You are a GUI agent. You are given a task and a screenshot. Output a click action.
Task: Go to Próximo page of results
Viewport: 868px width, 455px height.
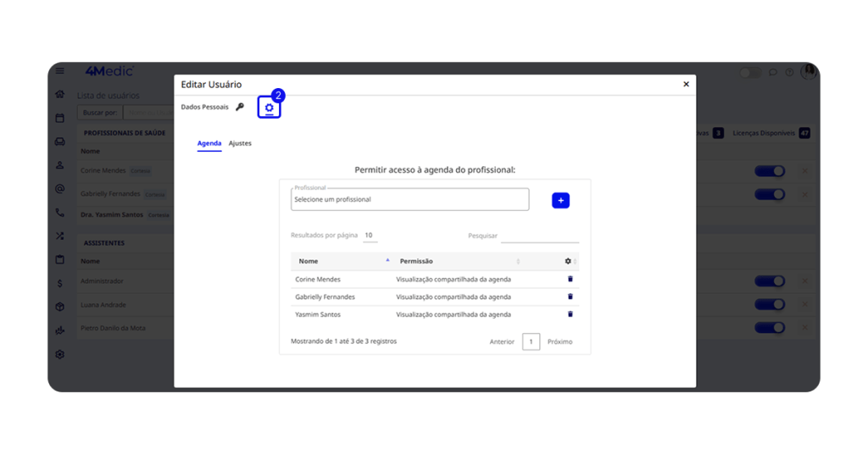[559, 341]
